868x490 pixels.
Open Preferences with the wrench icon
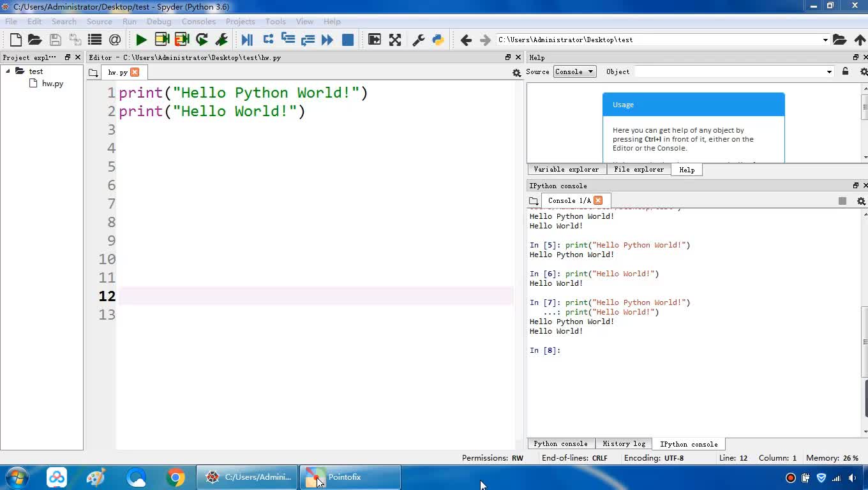pyautogui.click(x=419, y=40)
